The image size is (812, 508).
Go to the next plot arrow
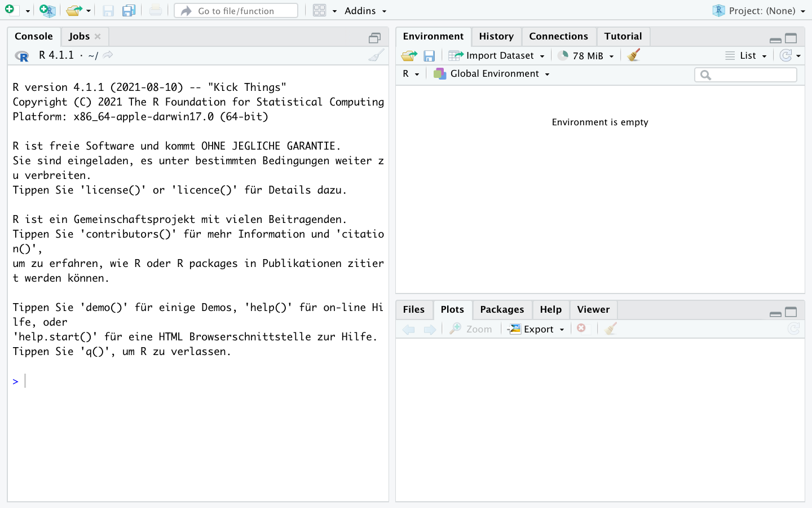[x=430, y=329]
